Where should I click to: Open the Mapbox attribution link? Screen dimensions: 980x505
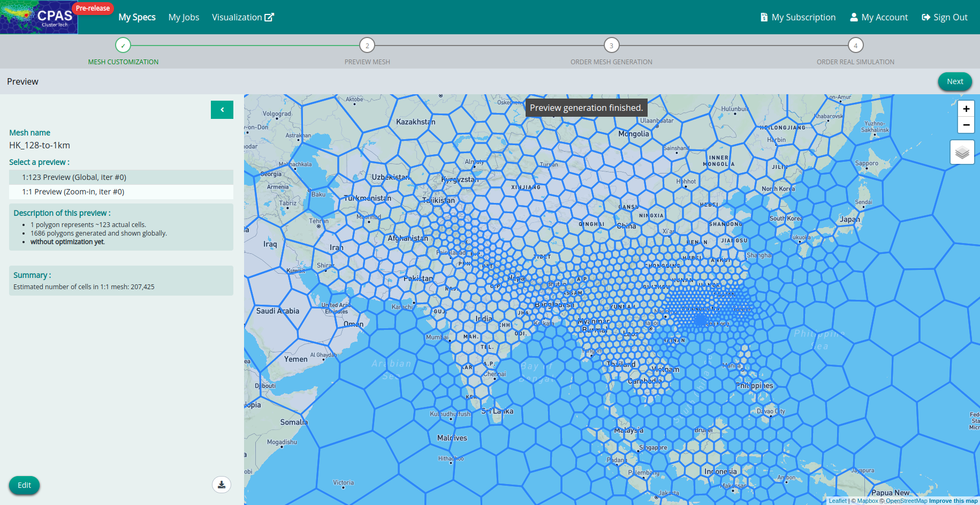click(868, 501)
